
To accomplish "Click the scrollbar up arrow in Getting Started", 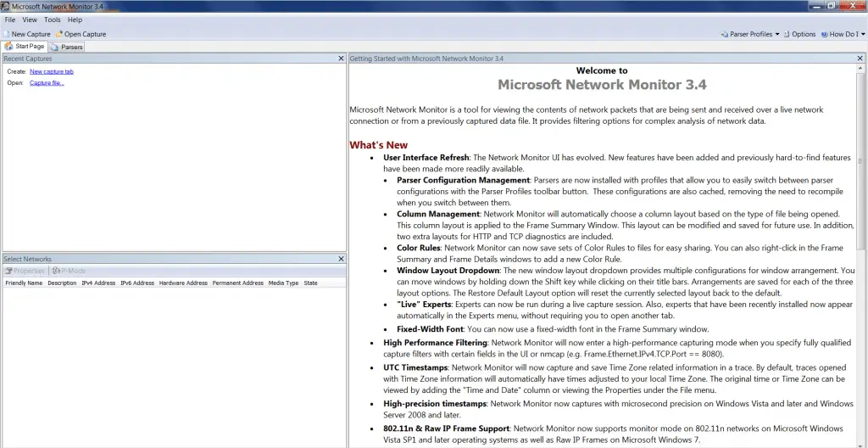I will tap(860, 68).
